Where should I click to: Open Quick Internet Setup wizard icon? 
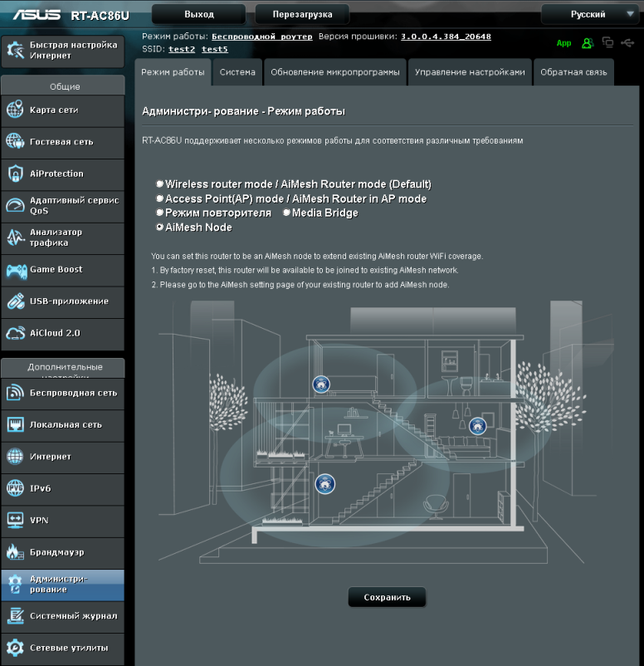15,51
